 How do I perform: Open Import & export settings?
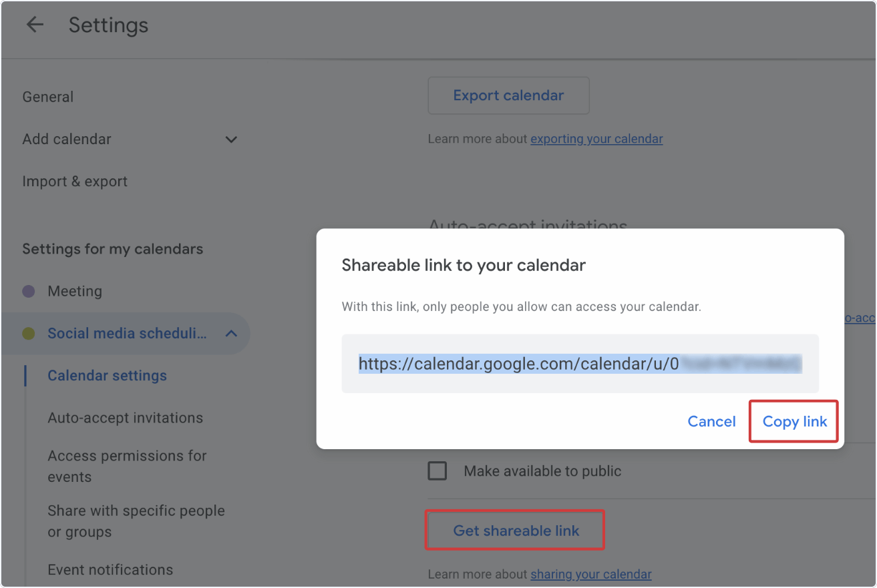[x=75, y=182]
